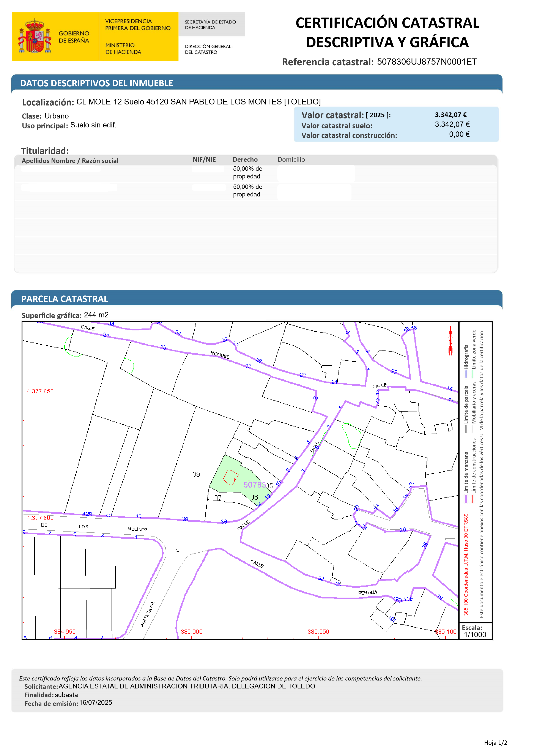
Task: Click the Derecho column header
Action: [245, 159]
